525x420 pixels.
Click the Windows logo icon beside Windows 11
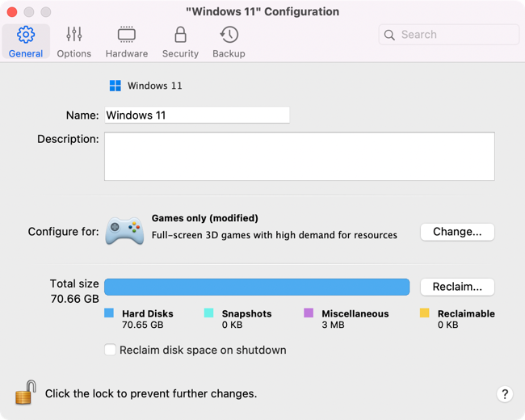115,86
